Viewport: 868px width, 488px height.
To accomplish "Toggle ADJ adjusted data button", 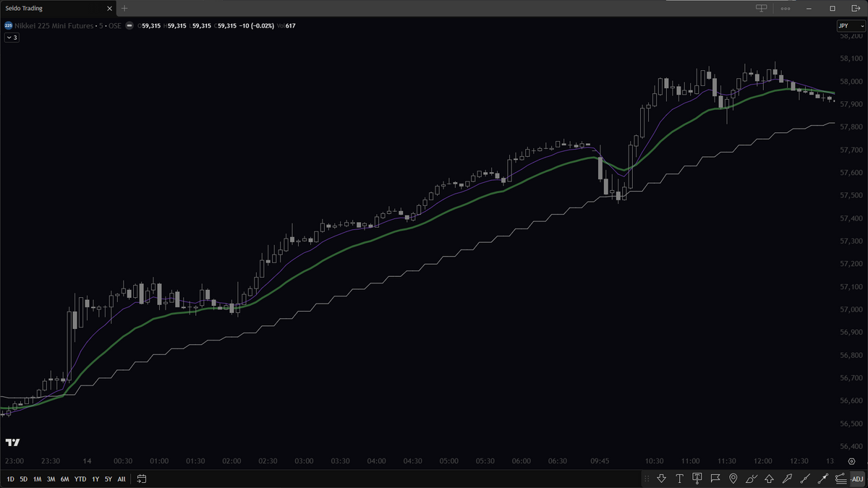I will pos(857,479).
